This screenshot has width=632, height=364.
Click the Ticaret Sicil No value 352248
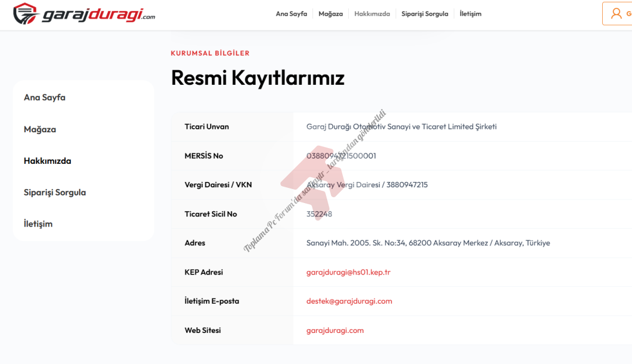(x=320, y=214)
